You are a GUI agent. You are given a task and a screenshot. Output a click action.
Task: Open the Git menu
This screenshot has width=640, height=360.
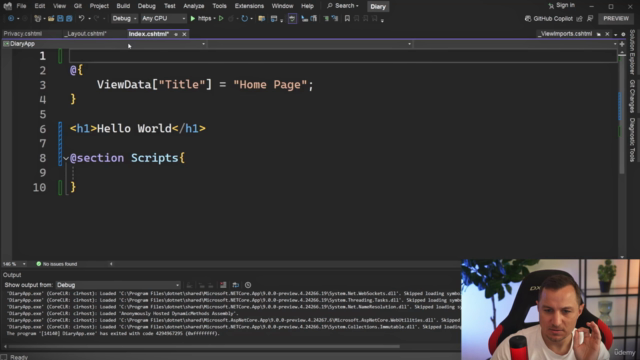click(x=78, y=6)
